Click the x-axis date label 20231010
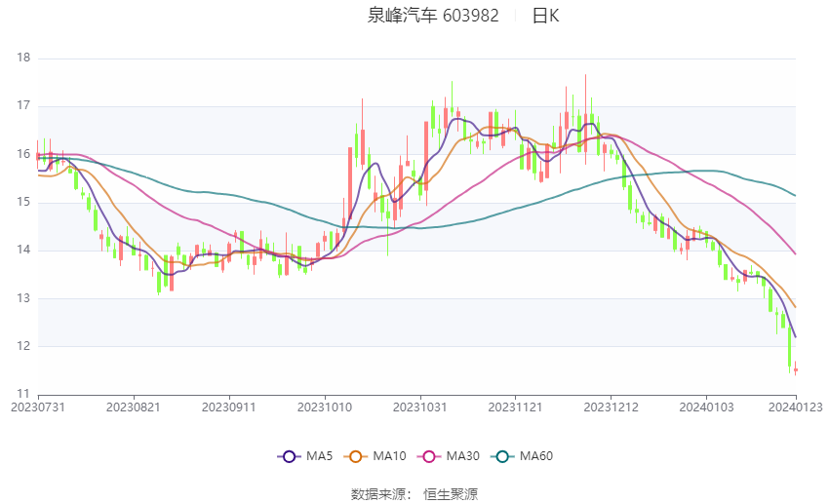This screenshot has height=504, width=829. [x=325, y=407]
